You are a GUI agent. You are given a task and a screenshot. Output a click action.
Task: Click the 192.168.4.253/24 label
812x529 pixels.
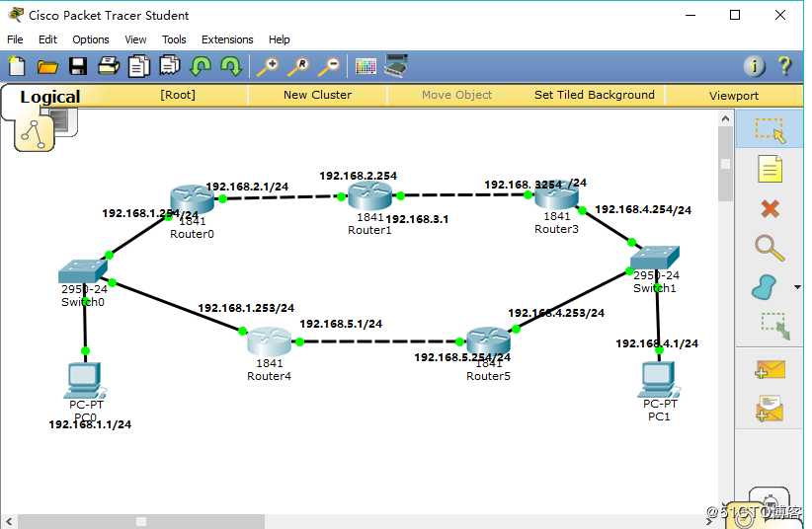[x=556, y=313]
